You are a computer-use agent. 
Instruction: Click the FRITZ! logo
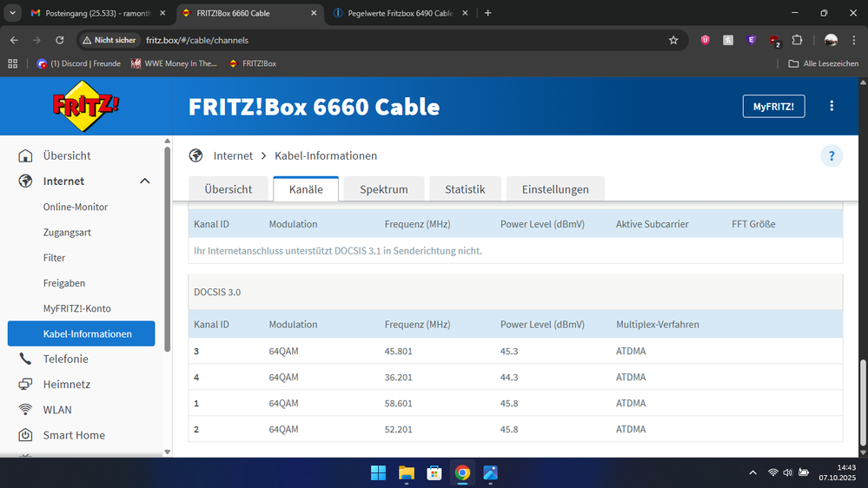[85, 106]
